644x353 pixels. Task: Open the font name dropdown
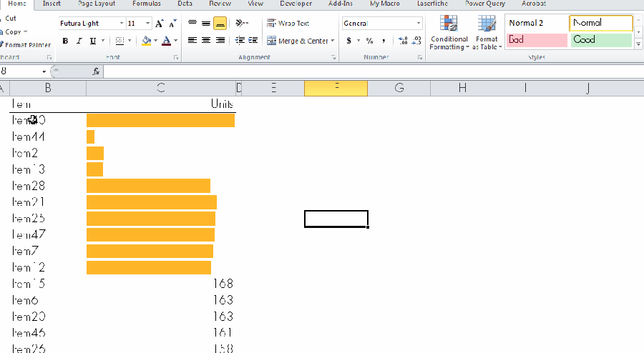tap(119, 24)
